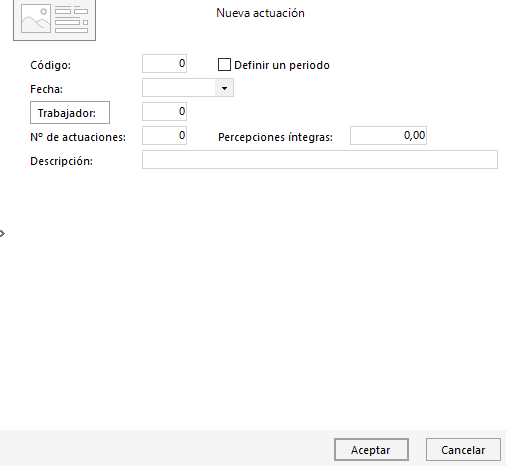Click the form layout image icon
The height and width of the screenshot is (466, 506).
(54, 20)
